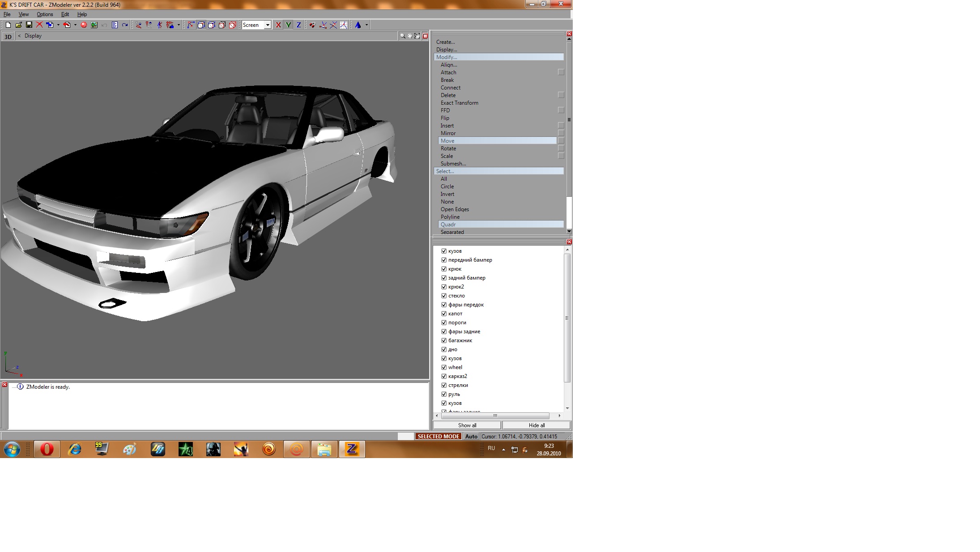Open the Options menu

[45, 14]
